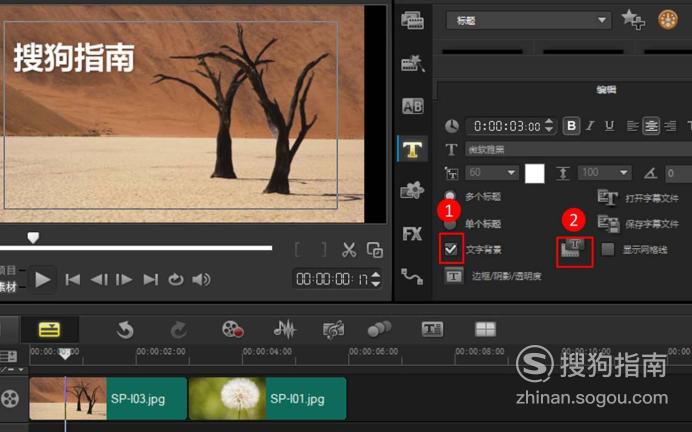Select the Title (T) library icon
The height and width of the screenshot is (432, 692).
(x=413, y=149)
